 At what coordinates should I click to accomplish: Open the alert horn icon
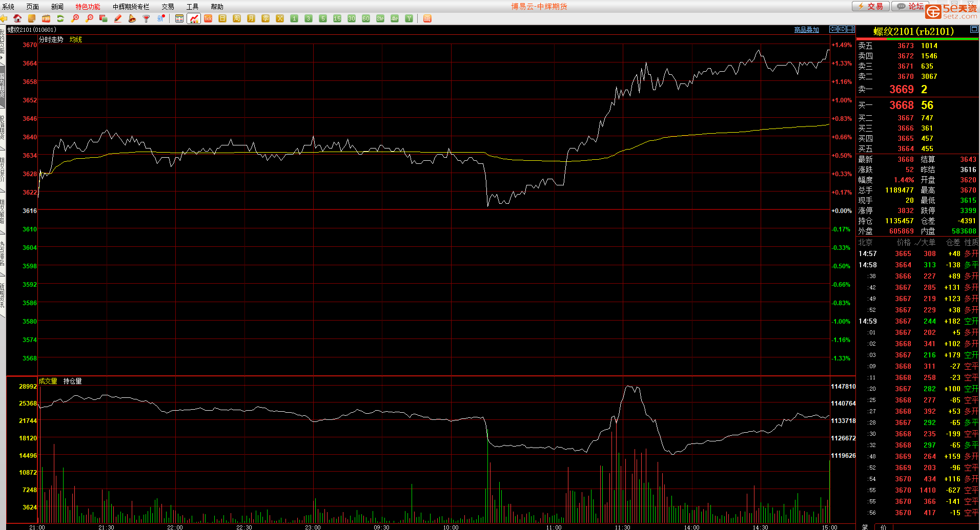click(x=132, y=18)
